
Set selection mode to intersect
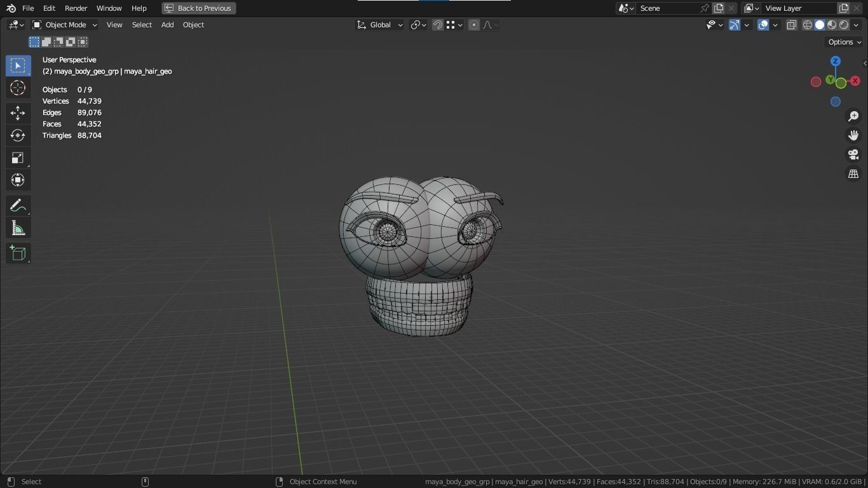point(83,42)
